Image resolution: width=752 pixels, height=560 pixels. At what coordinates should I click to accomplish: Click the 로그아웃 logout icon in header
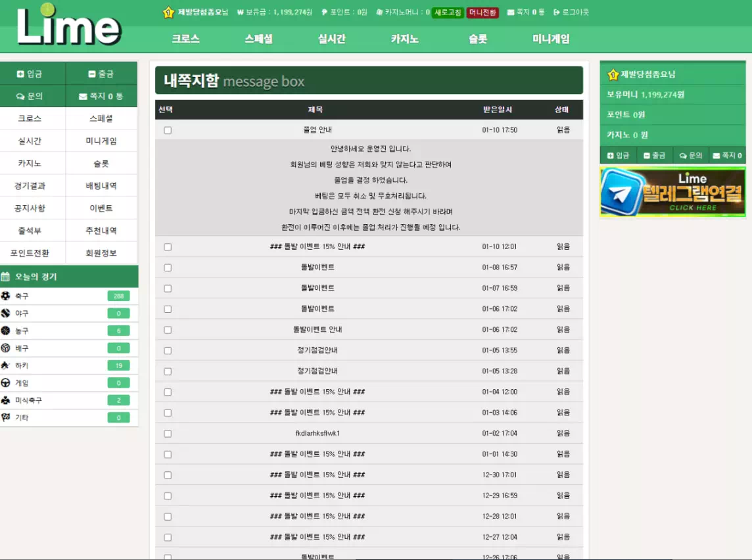click(x=557, y=12)
